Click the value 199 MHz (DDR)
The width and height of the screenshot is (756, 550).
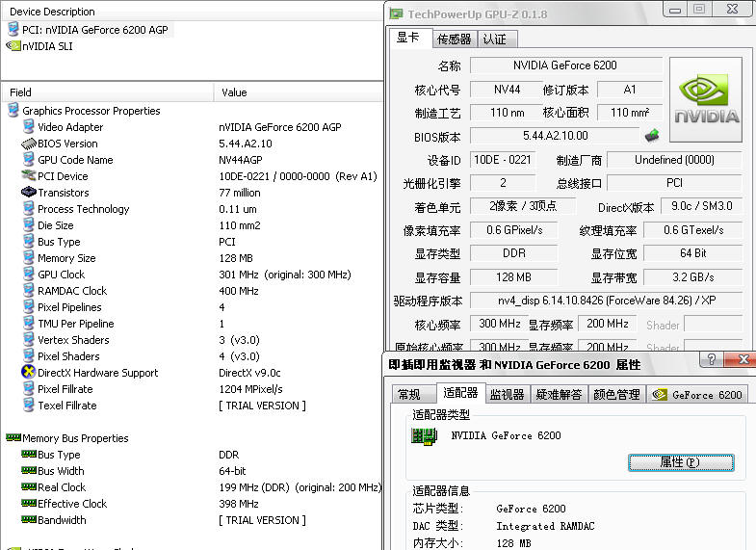[x=254, y=487]
